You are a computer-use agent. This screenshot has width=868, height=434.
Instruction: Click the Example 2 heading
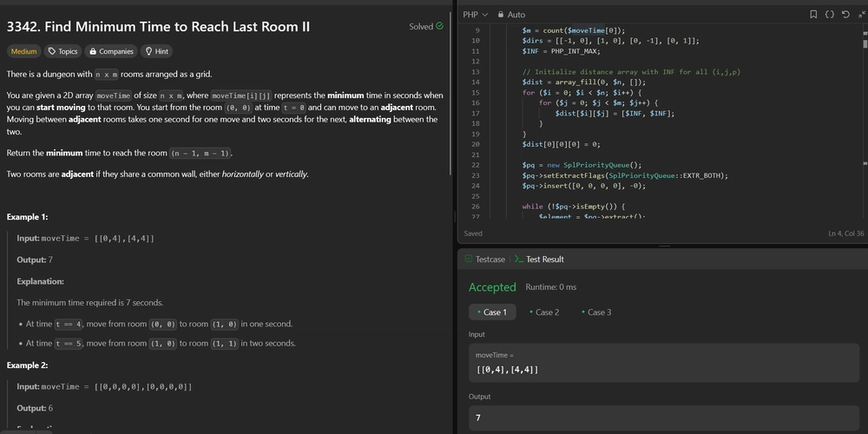[27, 365]
